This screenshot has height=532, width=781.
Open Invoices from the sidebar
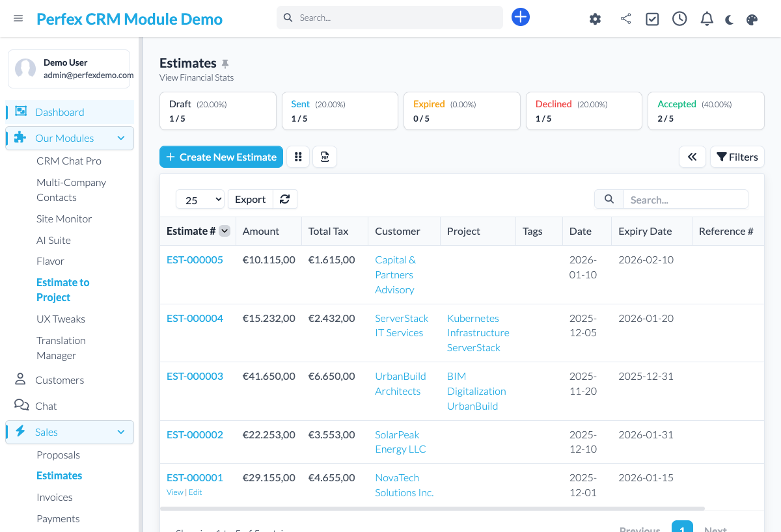click(54, 497)
